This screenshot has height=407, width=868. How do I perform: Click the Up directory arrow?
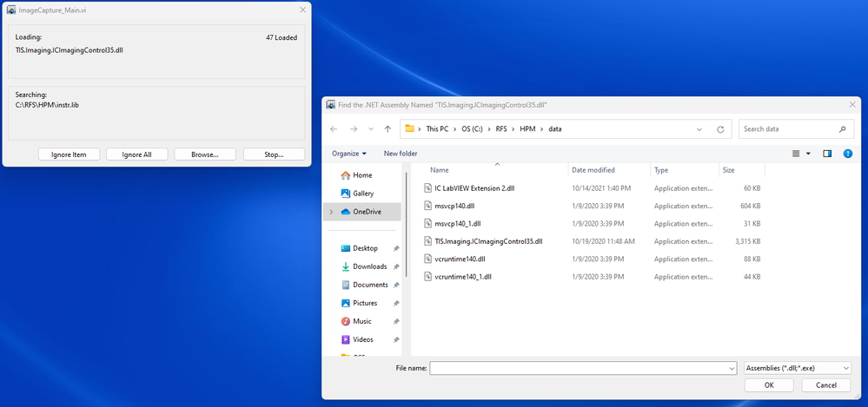tap(388, 129)
